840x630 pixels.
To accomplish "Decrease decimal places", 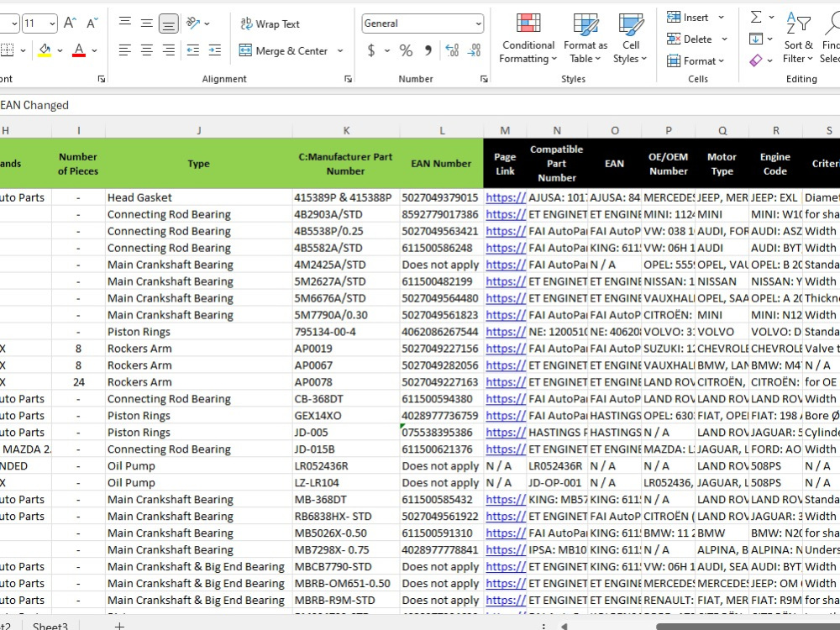I will tap(474, 50).
